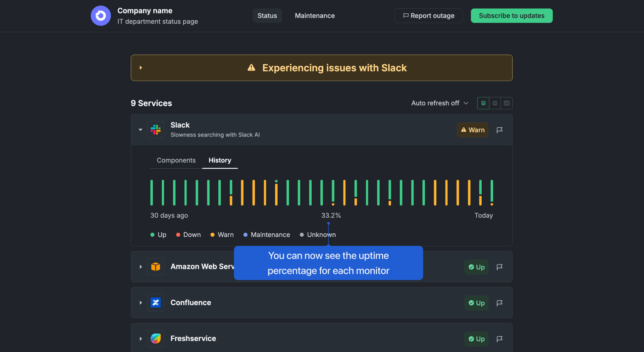The width and height of the screenshot is (644, 352).
Task: Click the Freshservice logo icon
Action: (x=156, y=339)
